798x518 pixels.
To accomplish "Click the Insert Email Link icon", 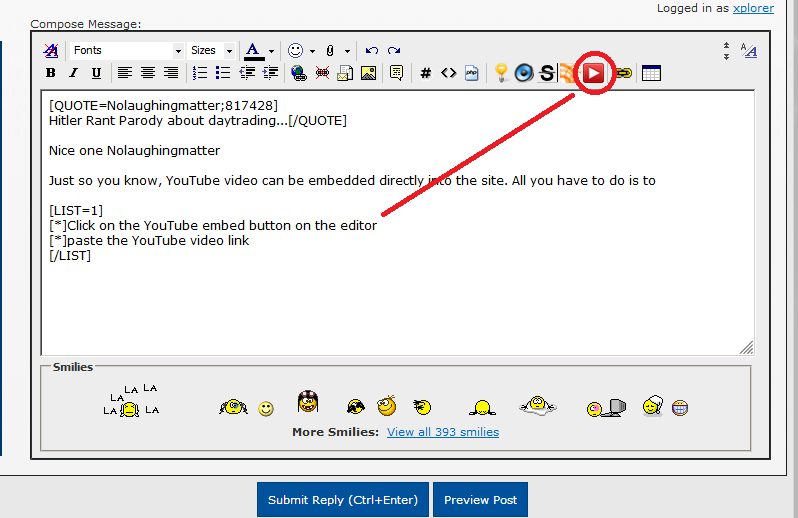I will point(345,73).
